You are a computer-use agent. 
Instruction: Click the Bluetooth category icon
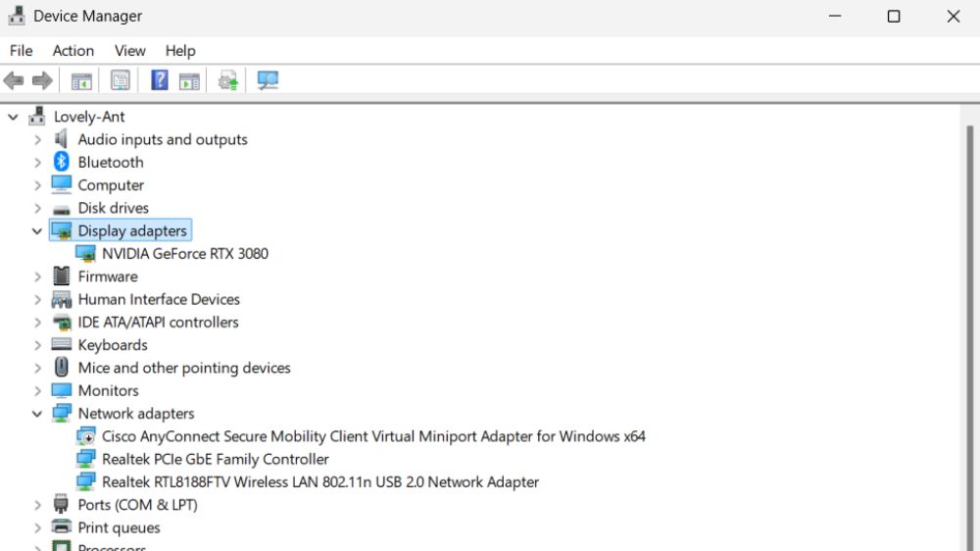61,162
